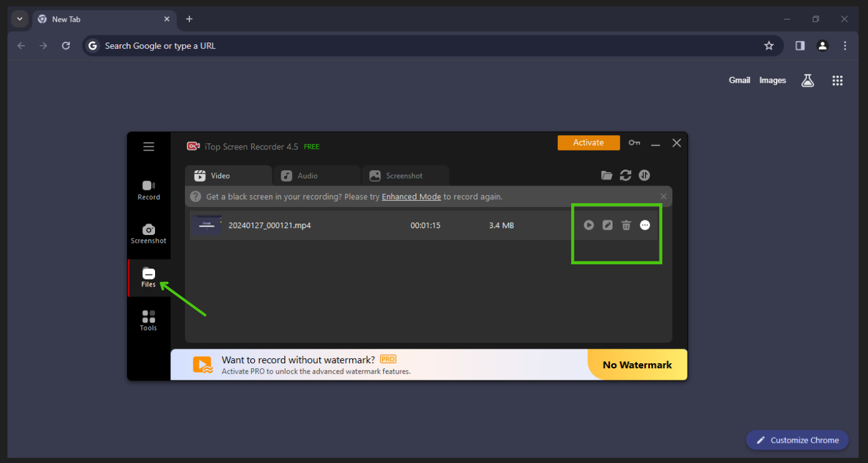The image size is (868, 463).
Task: Delete the recording with trash icon
Action: point(626,225)
